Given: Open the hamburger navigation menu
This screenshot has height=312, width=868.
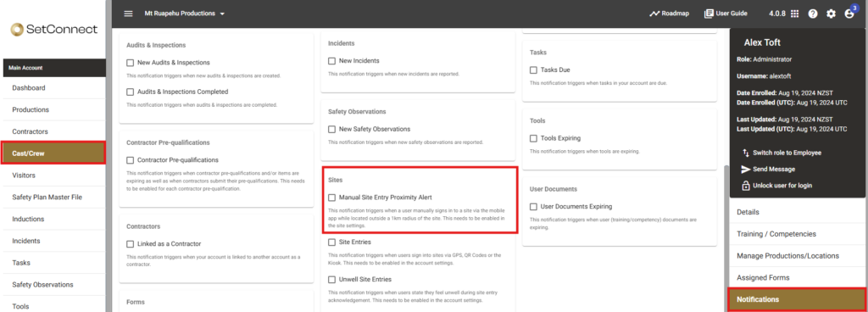Looking at the screenshot, I should [129, 14].
